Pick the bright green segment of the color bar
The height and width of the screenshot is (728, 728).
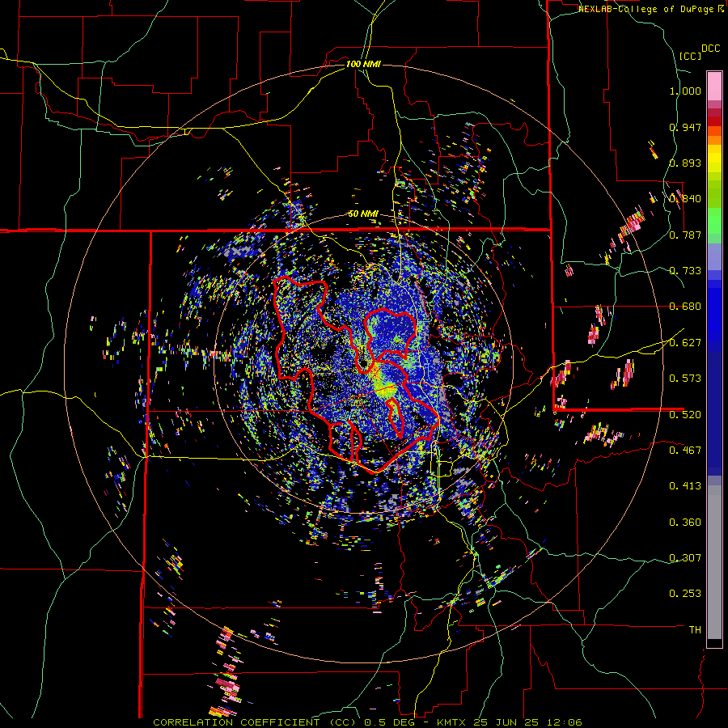pyautogui.click(x=714, y=221)
